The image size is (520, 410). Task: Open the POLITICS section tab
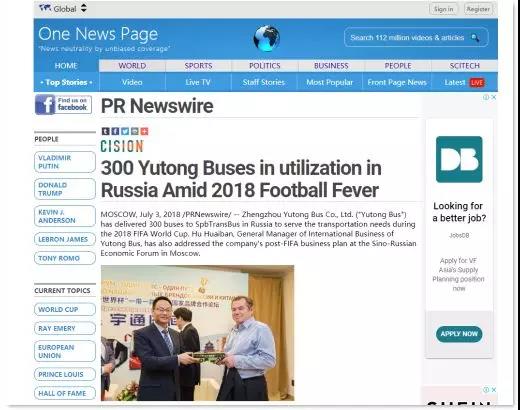tap(265, 66)
